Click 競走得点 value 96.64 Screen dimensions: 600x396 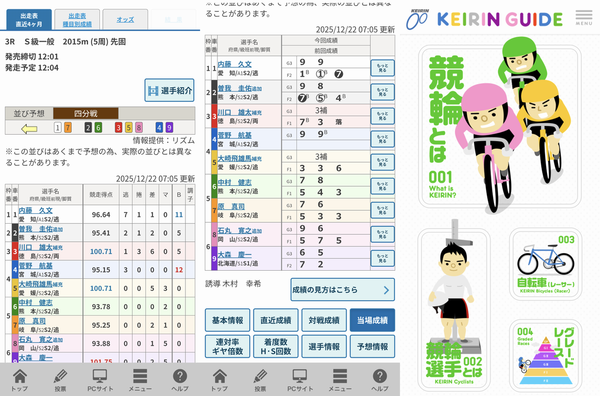pos(101,215)
